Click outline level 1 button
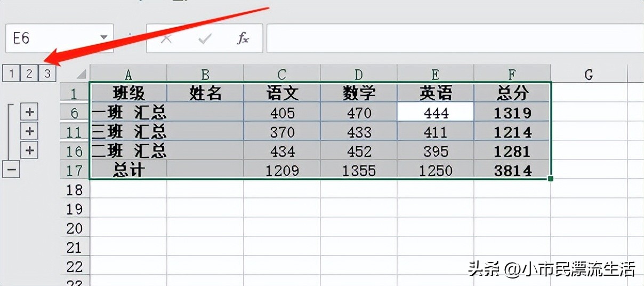 click(11, 74)
